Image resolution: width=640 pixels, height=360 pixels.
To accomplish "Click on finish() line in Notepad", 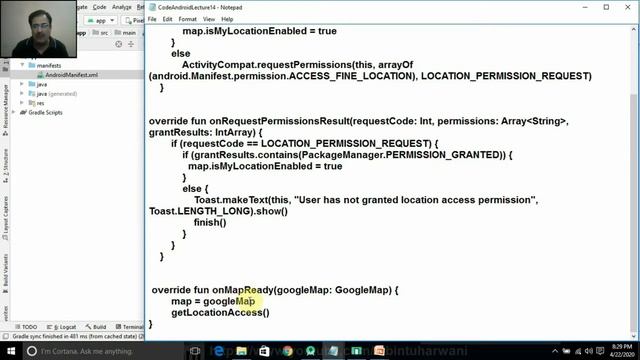I will (x=210, y=222).
